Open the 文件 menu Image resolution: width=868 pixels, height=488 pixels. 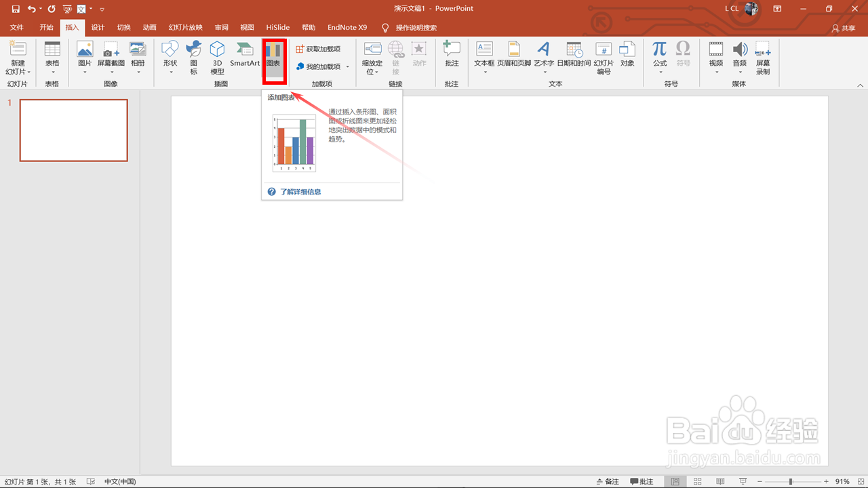pyautogui.click(x=17, y=28)
